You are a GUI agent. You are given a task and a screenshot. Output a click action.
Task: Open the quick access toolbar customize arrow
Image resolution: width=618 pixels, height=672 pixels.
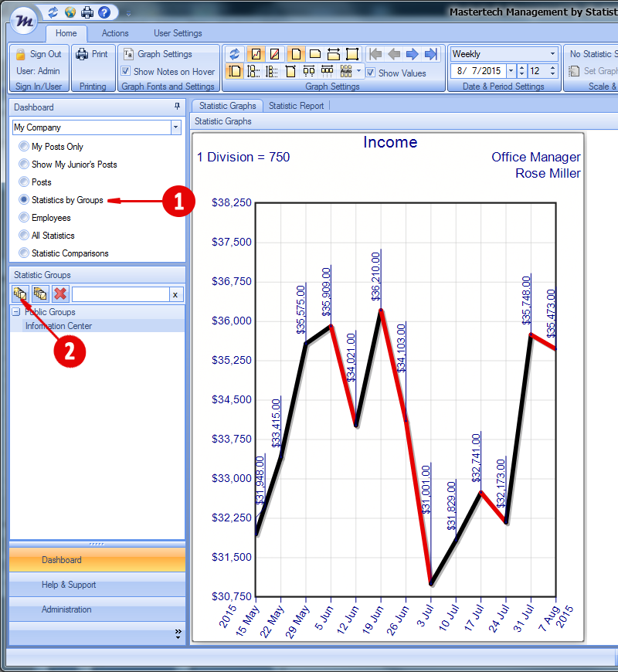tap(128, 14)
